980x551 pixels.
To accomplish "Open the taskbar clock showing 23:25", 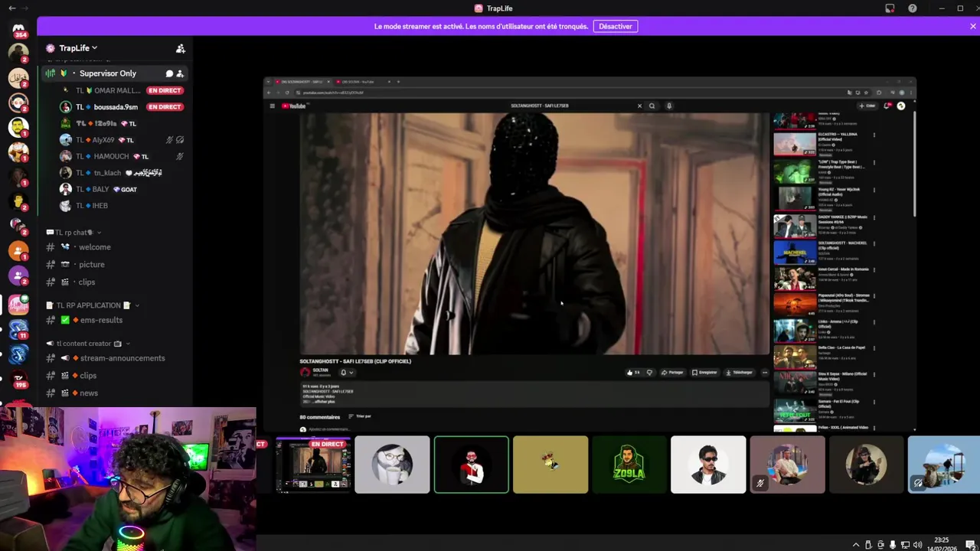I will 942,544.
